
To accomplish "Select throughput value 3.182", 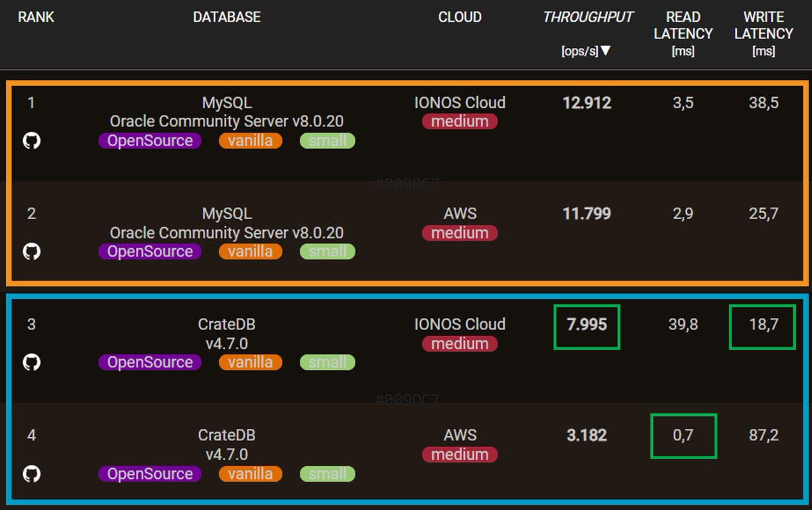I will [x=587, y=436].
